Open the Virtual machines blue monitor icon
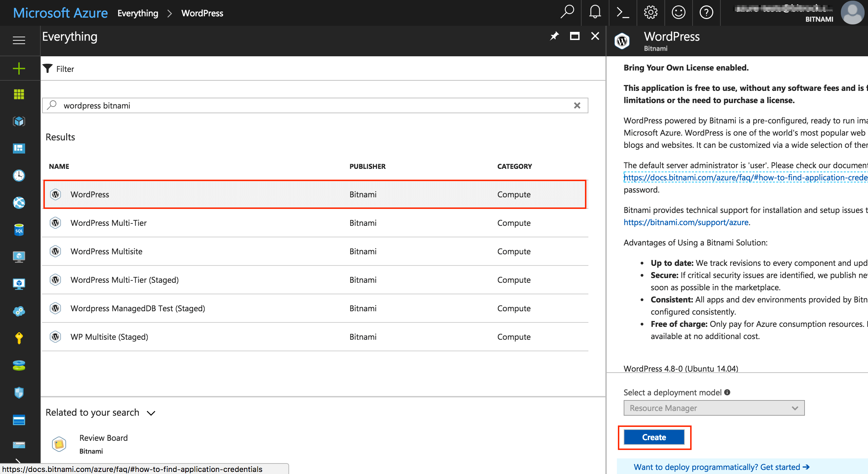Image resolution: width=868 pixels, height=474 pixels. point(19,284)
